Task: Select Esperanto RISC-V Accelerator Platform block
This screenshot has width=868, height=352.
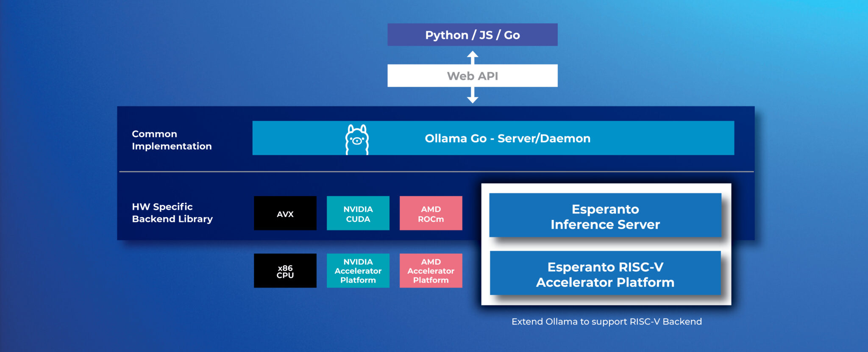Action: tap(605, 274)
